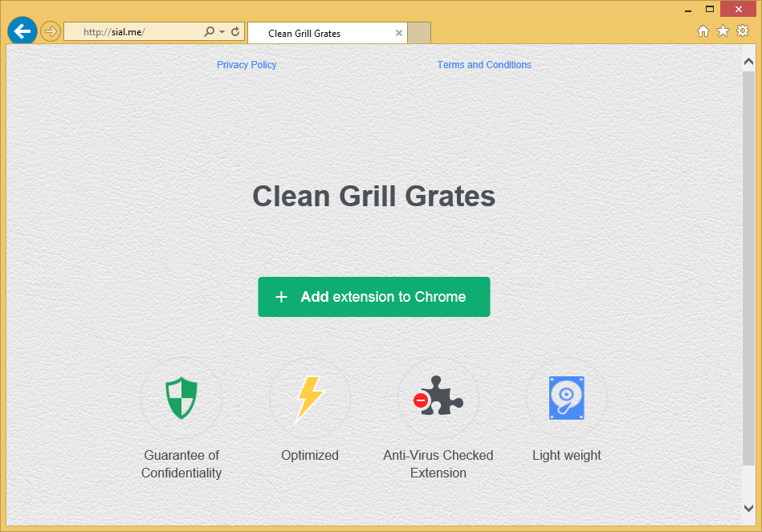The image size is (762, 532).
Task: Click the scrollbar down arrow
Action: pyautogui.click(x=748, y=508)
